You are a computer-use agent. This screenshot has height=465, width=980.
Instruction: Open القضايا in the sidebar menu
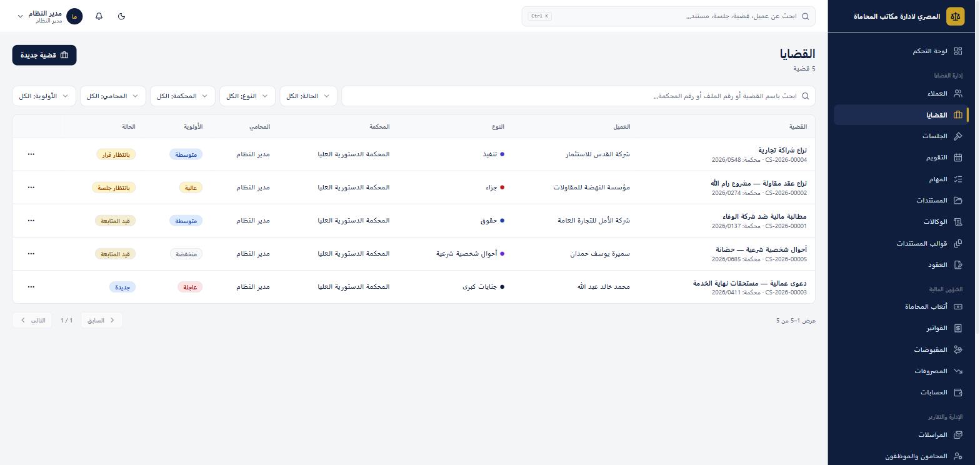coord(901,115)
